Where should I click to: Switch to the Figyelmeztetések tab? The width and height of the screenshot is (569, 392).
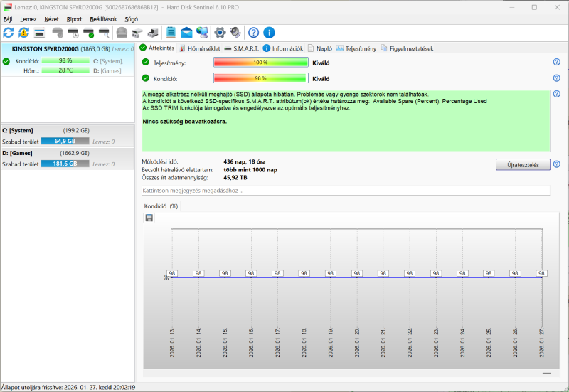pyautogui.click(x=407, y=48)
